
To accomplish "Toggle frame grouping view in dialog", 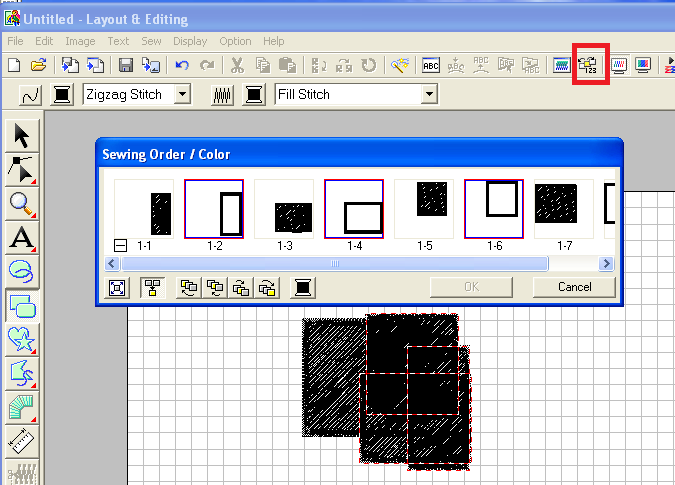I will tap(152, 288).
